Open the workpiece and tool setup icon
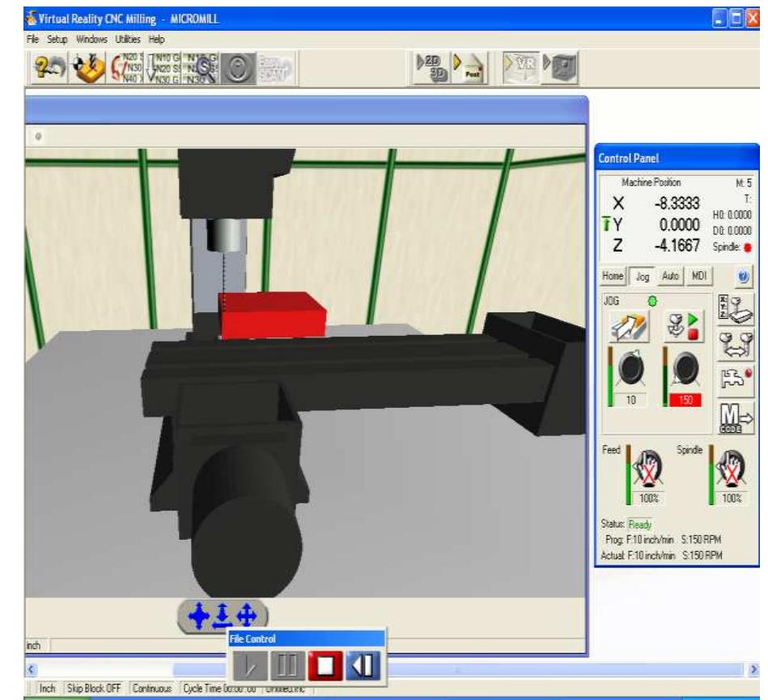Viewport: 768px width, 700px height. (x=87, y=68)
